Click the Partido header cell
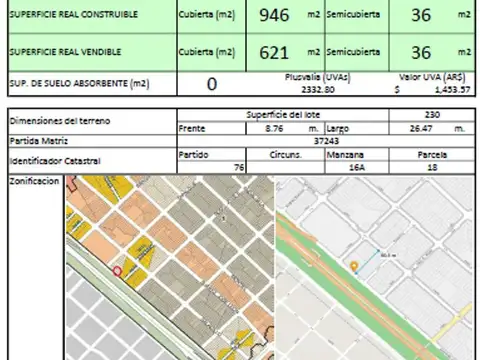Image resolution: width=480 pixels, height=360 pixels. pos(211,155)
